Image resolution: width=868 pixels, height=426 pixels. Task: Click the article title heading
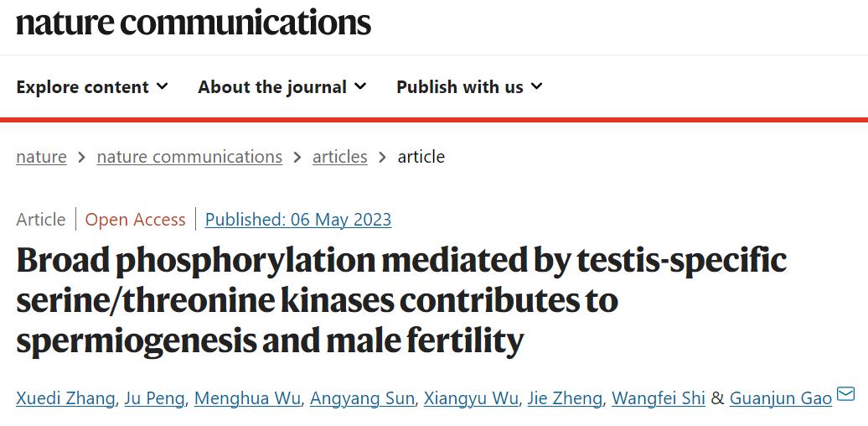pos(401,301)
